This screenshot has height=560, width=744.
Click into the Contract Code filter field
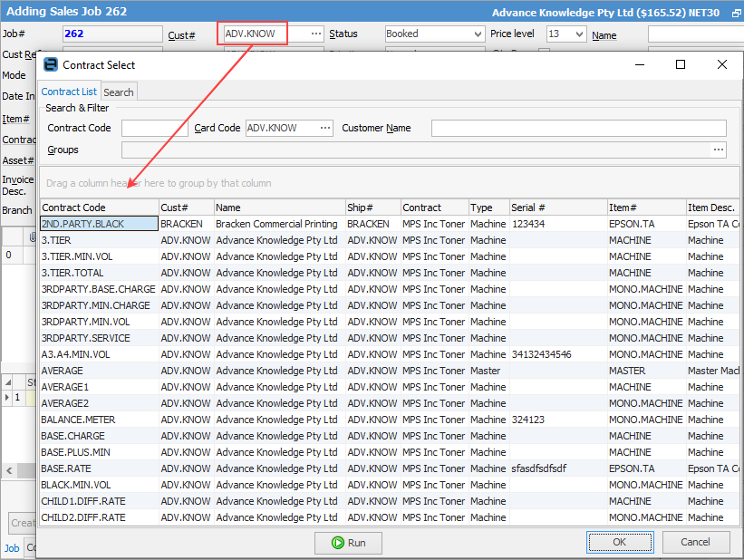[x=154, y=129]
